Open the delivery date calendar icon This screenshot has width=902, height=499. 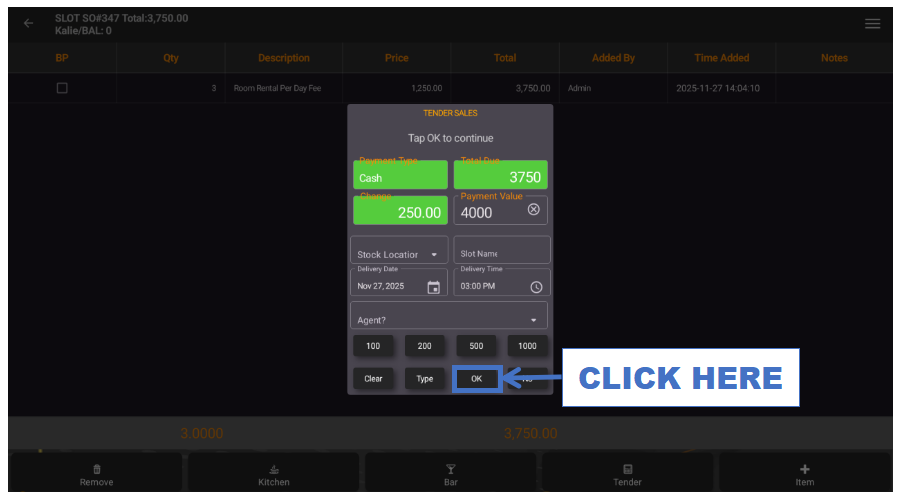433,287
